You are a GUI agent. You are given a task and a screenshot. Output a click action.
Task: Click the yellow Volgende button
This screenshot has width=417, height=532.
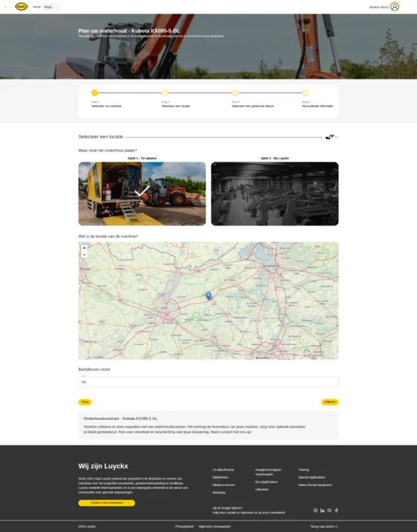click(x=330, y=402)
